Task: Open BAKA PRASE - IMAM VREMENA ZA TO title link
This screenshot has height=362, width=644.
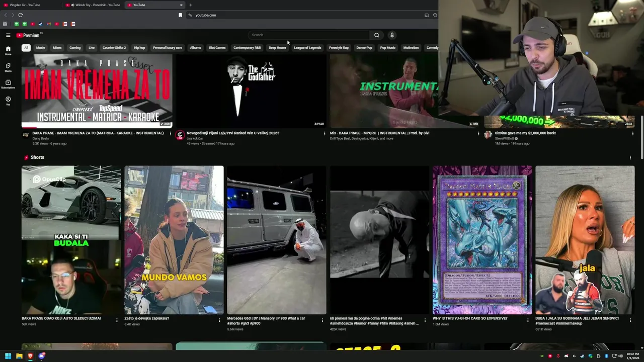Action: [x=98, y=133]
